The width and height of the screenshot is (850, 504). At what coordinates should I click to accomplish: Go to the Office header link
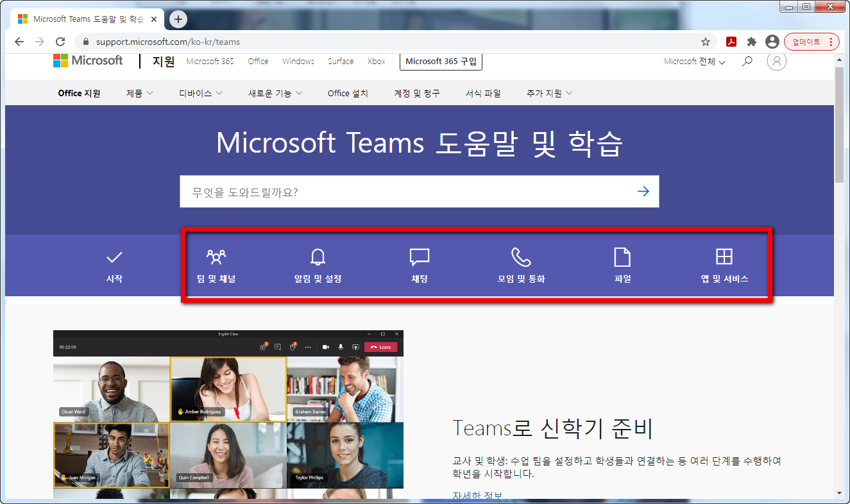pyautogui.click(x=258, y=61)
